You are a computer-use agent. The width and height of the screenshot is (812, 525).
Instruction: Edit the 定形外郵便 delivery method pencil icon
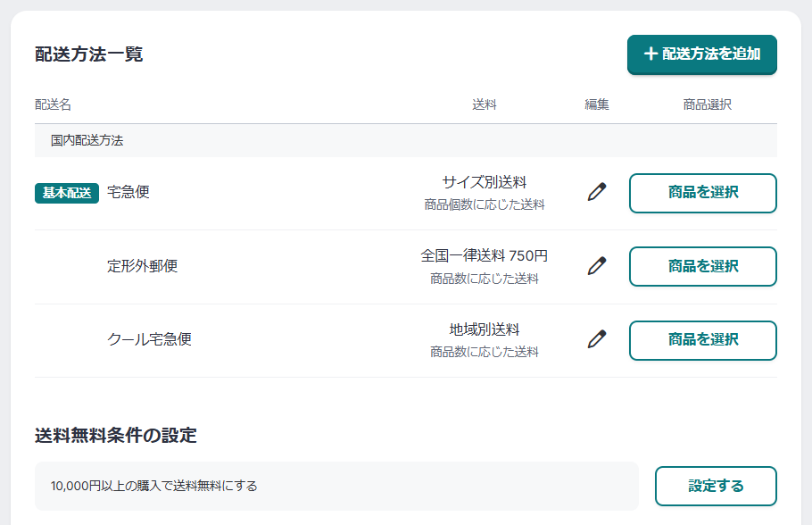(x=597, y=266)
